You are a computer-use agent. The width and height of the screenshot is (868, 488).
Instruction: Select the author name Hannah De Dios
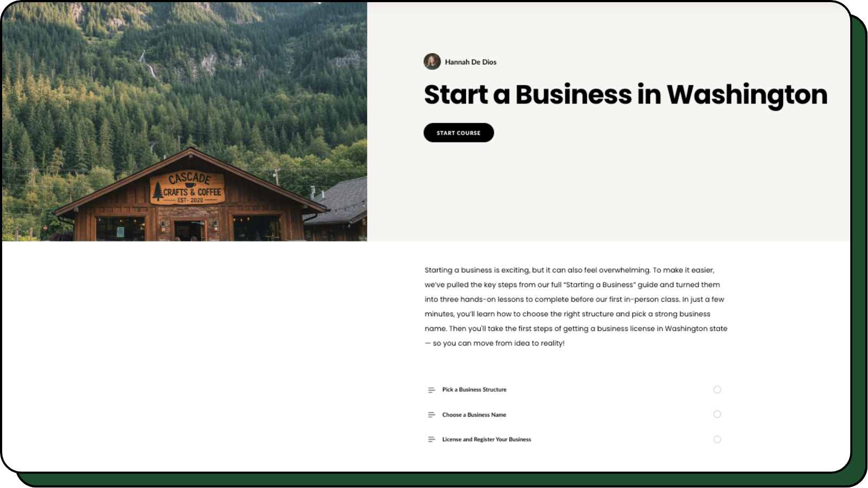[x=471, y=62]
